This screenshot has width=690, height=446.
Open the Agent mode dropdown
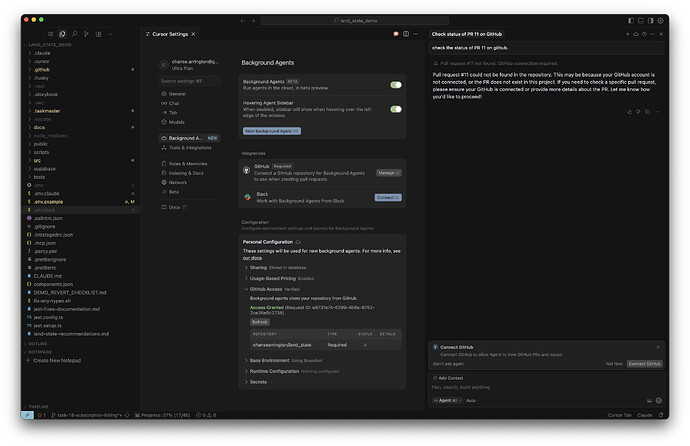[447, 400]
